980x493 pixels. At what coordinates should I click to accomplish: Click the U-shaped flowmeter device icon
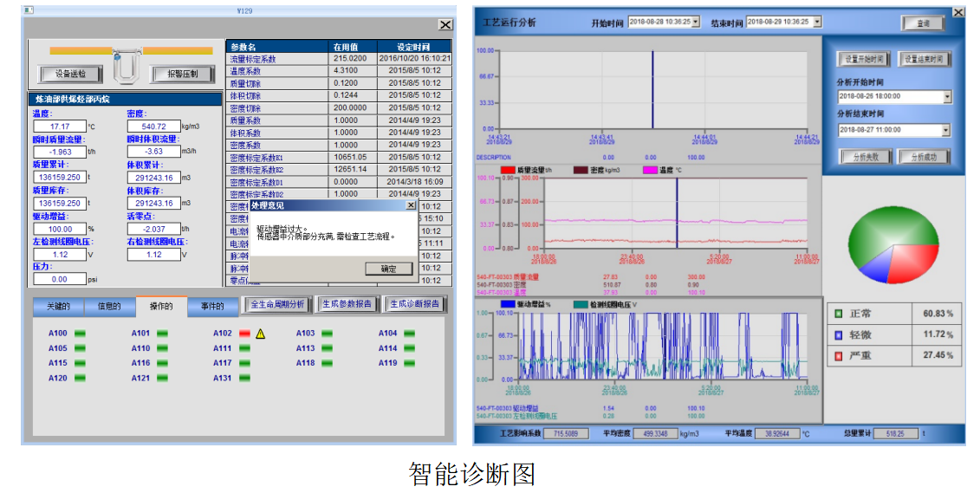pyautogui.click(x=127, y=68)
